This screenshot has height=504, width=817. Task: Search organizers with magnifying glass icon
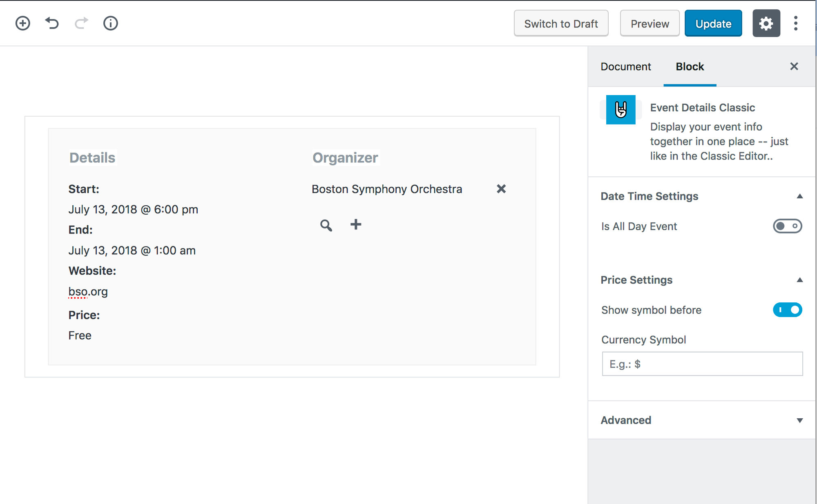point(326,225)
